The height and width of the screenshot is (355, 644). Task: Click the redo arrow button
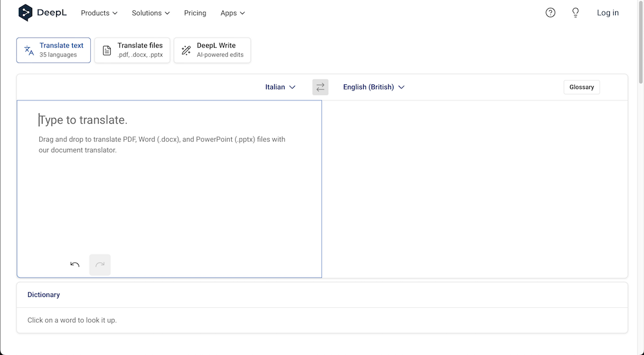click(x=100, y=265)
